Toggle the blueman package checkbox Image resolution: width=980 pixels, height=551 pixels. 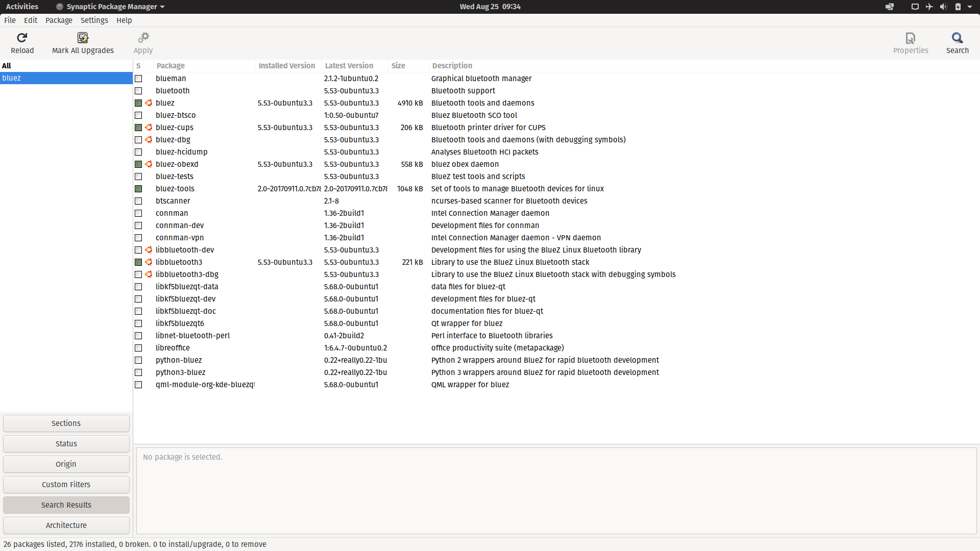138,79
